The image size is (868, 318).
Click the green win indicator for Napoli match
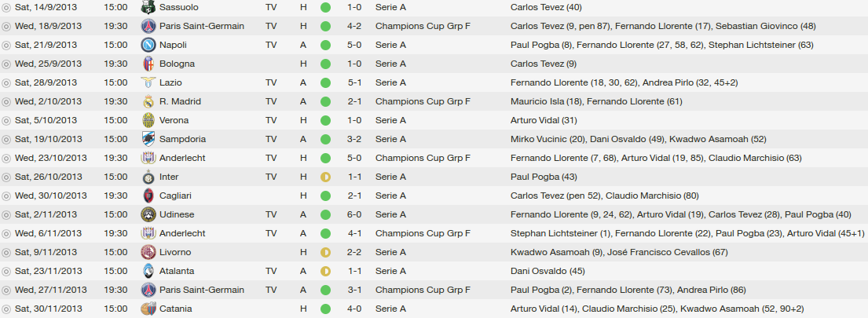coord(325,45)
